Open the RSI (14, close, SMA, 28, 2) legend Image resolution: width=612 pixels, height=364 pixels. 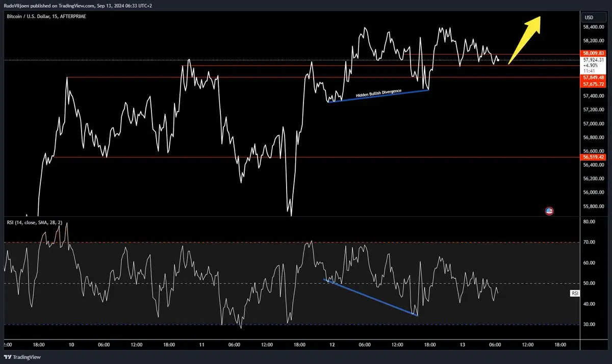point(34,223)
